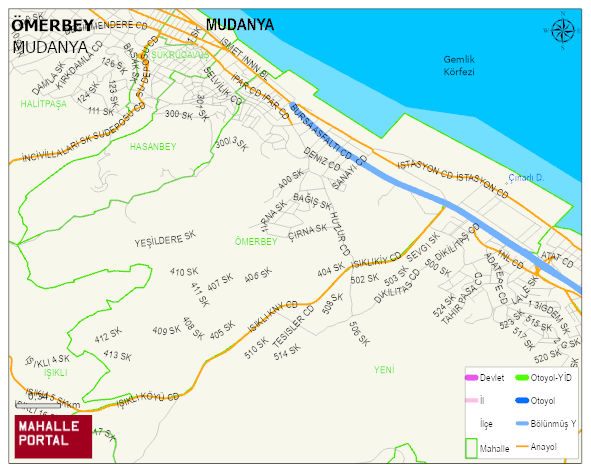Click the scale bar near 0.34 km

(x=38, y=406)
